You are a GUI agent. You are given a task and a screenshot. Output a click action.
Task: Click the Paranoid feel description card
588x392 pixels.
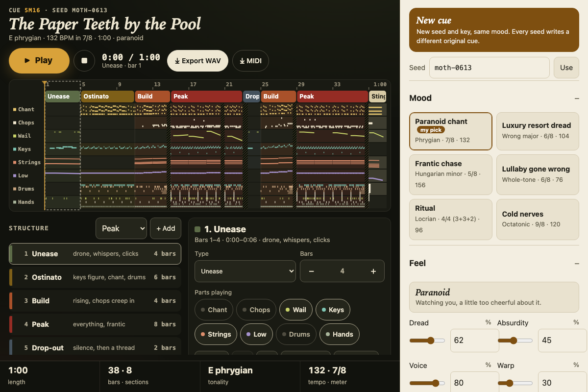click(494, 297)
